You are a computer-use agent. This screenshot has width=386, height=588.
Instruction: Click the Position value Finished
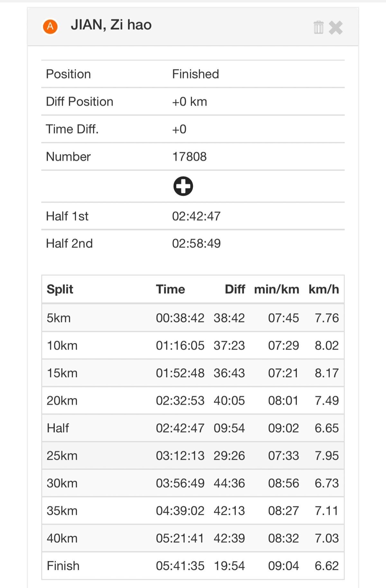coord(196,74)
